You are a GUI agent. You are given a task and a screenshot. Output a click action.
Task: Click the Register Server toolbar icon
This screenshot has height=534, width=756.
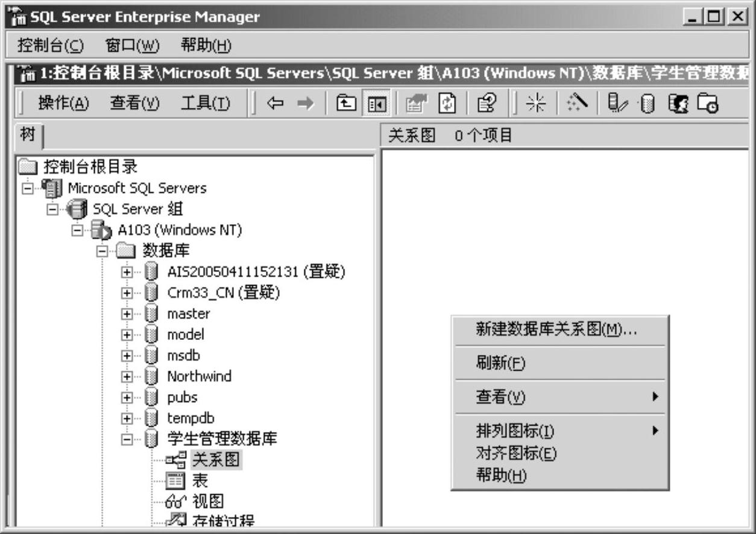pos(617,103)
